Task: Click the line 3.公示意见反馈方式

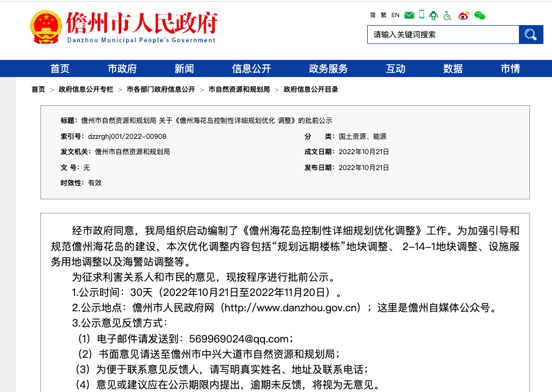Action: [x=120, y=323]
